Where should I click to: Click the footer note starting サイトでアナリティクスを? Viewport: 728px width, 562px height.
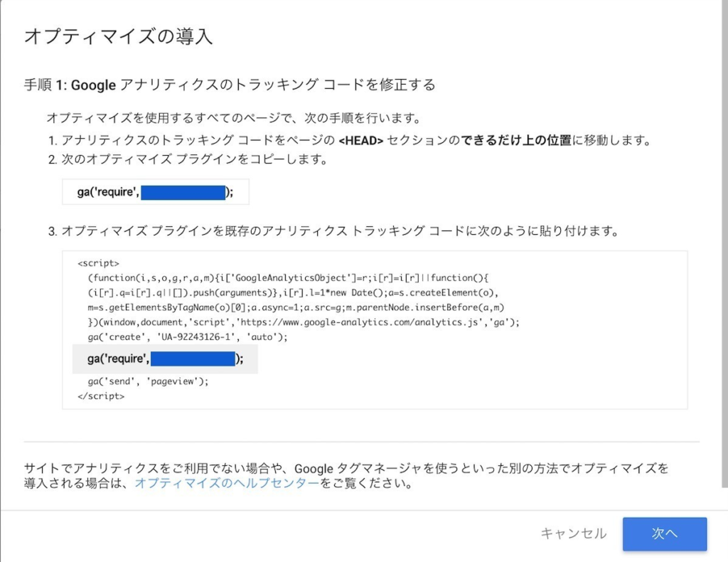(x=346, y=476)
